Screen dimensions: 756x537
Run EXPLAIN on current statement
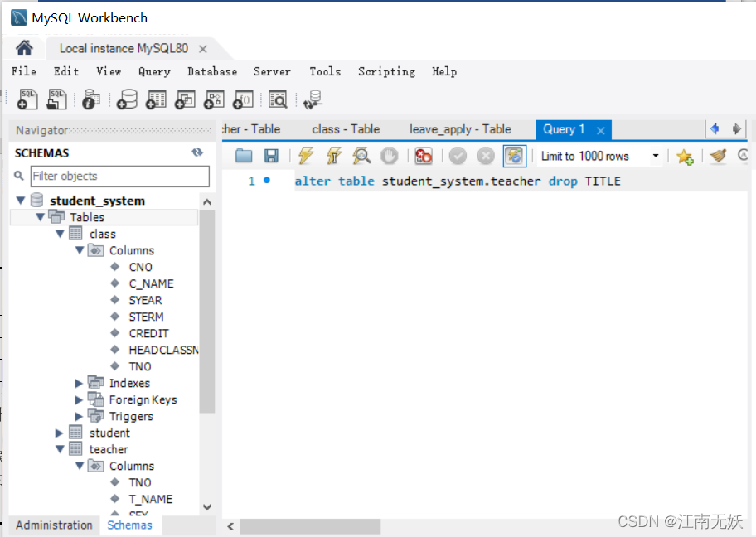(361, 156)
